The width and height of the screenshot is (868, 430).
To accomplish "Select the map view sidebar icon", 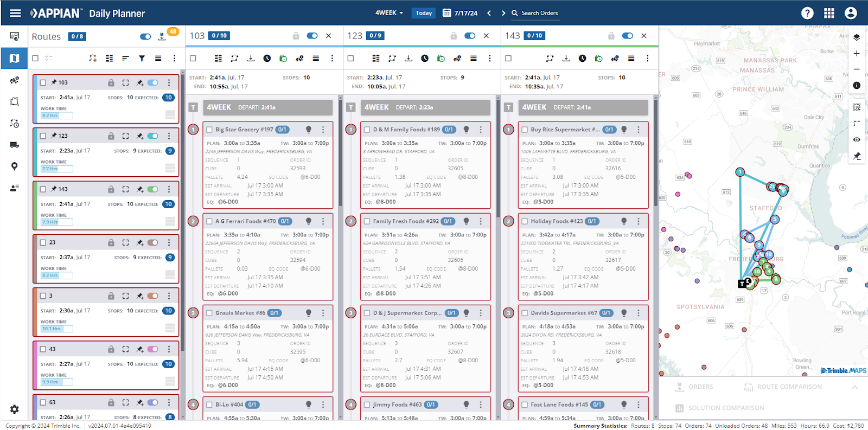I will (x=15, y=58).
